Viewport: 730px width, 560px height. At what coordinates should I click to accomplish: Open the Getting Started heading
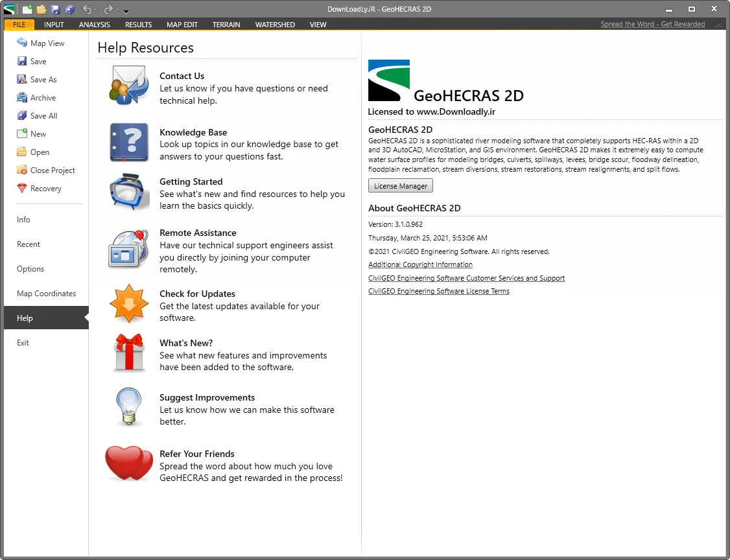(191, 181)
